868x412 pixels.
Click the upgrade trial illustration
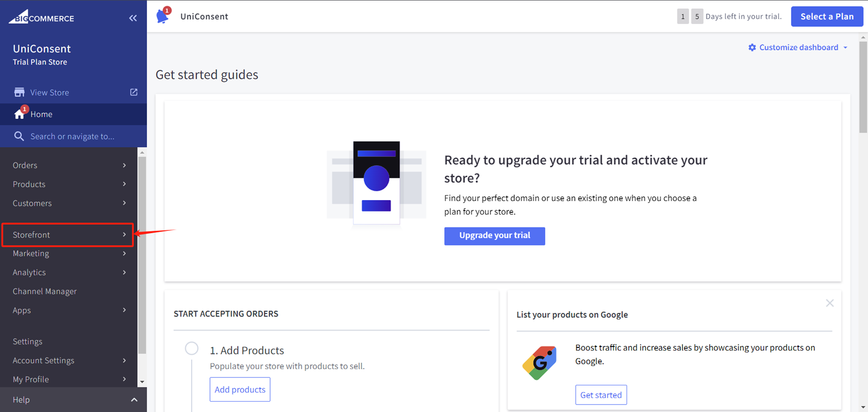[x=376, y=182]
